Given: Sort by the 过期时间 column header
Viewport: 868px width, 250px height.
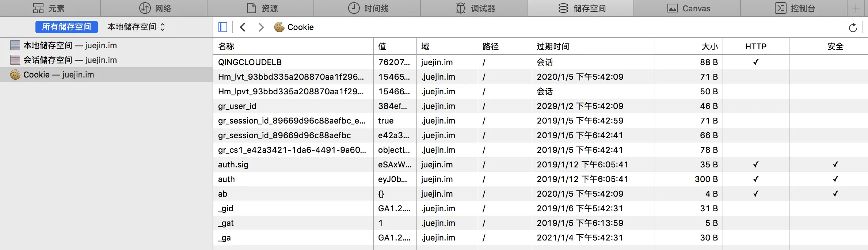Looking at the screenshot, I should [x=593, y=46].
